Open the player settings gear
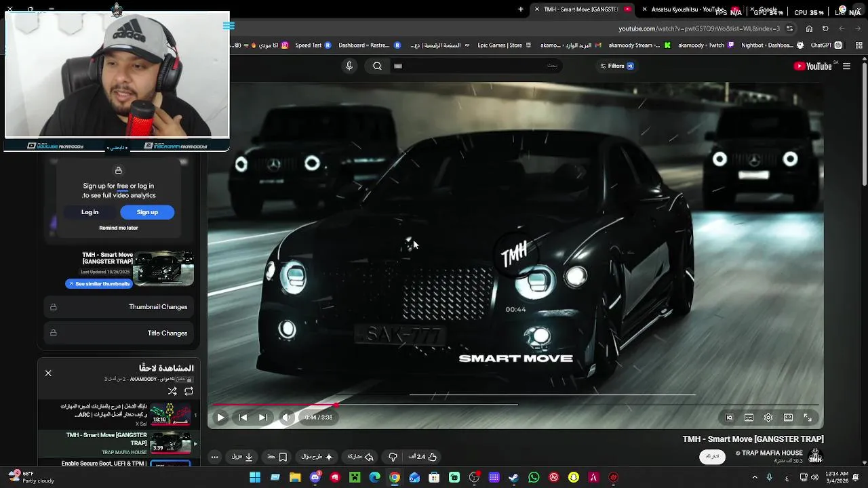Viewport: 868px width, 488px height. (x=768, y=418)
